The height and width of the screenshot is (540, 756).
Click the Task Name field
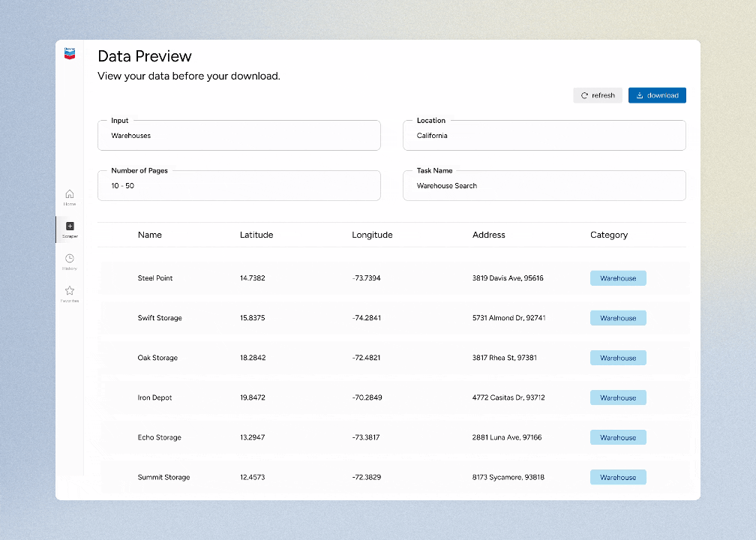tap(544, 186)
